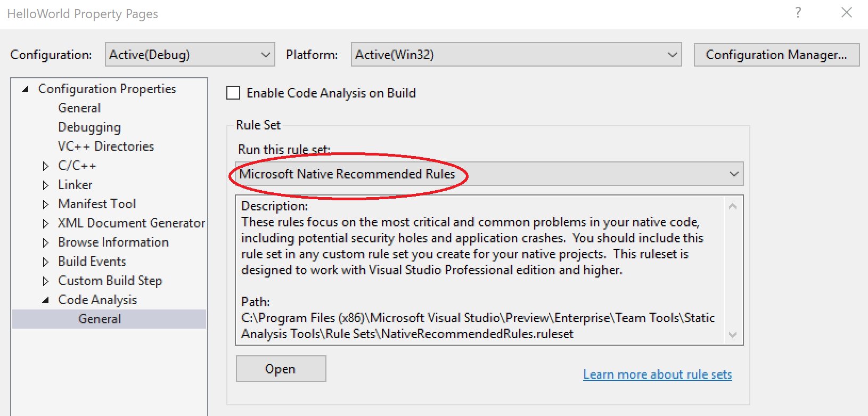Enable Code Analysis on Build checkbox
The height and width of the screenshot is (416, 868).
233,93
